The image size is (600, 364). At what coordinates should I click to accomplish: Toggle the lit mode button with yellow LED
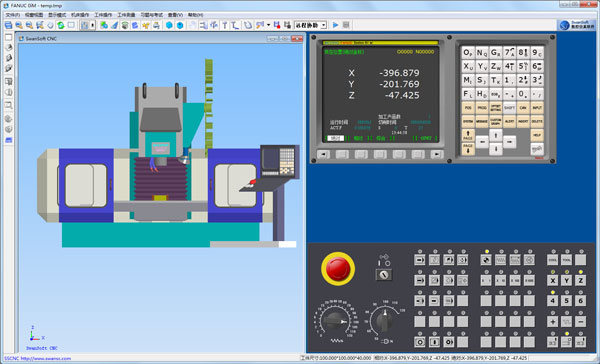pyautogui.click(x=486, y=260)
